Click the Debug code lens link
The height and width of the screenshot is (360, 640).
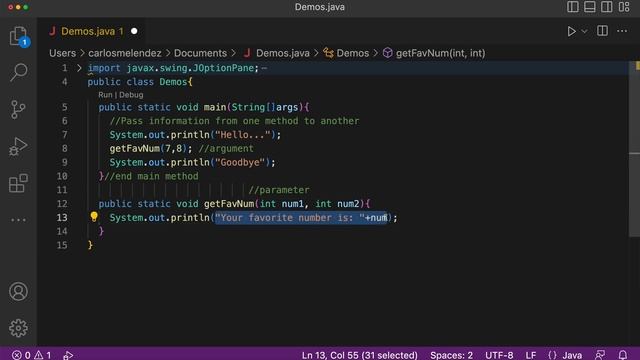(x=131, y=95)
